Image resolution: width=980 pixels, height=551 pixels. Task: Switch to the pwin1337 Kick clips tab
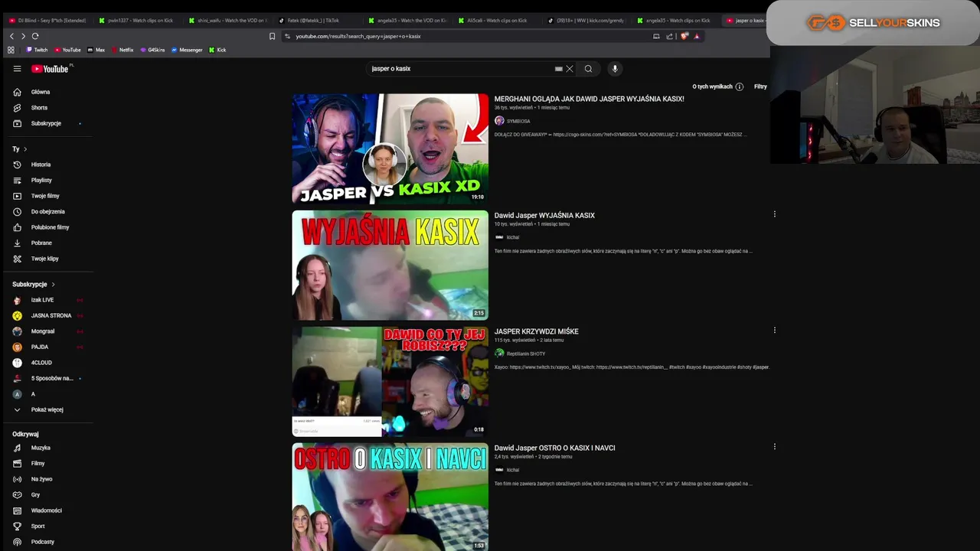click(x=138, y=21)
